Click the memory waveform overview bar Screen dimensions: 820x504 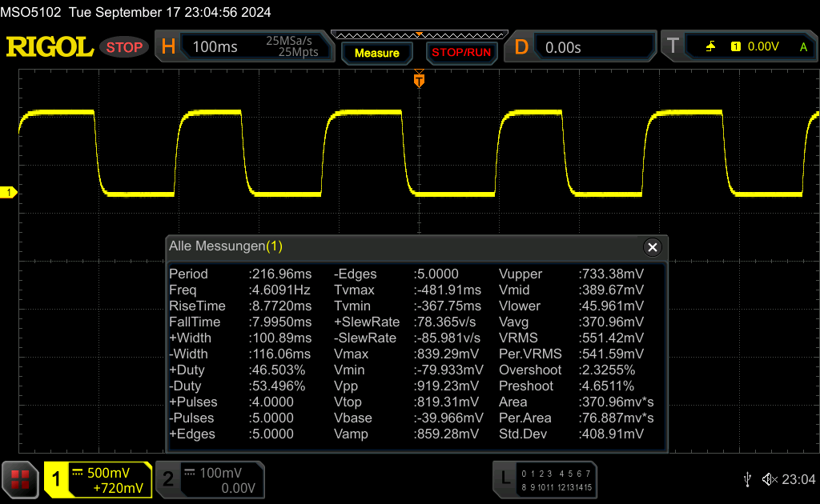tap(420, 35)
